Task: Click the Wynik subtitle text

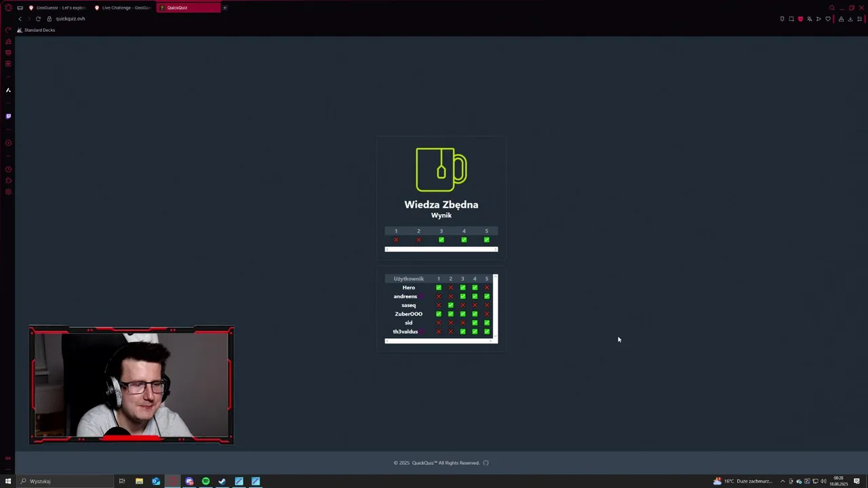Action: click(441, 215)
